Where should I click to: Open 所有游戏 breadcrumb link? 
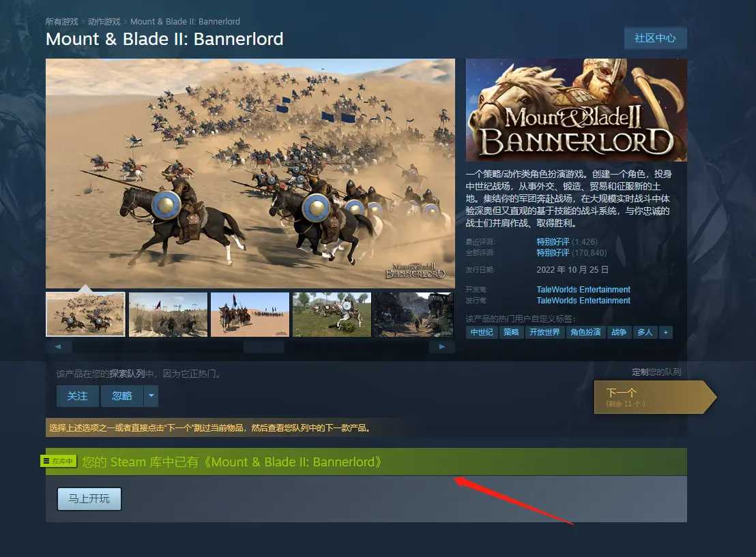(x=61, y=22)
